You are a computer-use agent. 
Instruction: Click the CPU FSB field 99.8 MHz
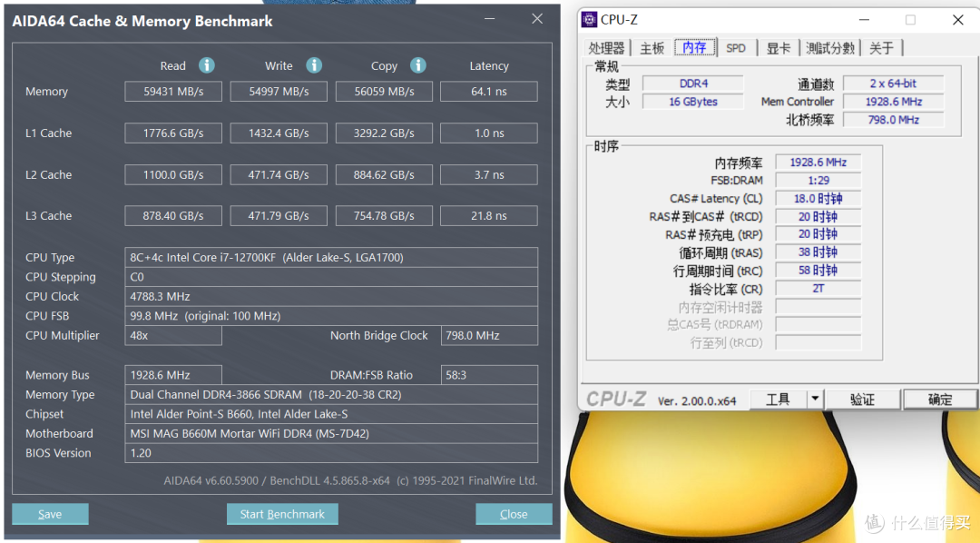click(331, 316)
